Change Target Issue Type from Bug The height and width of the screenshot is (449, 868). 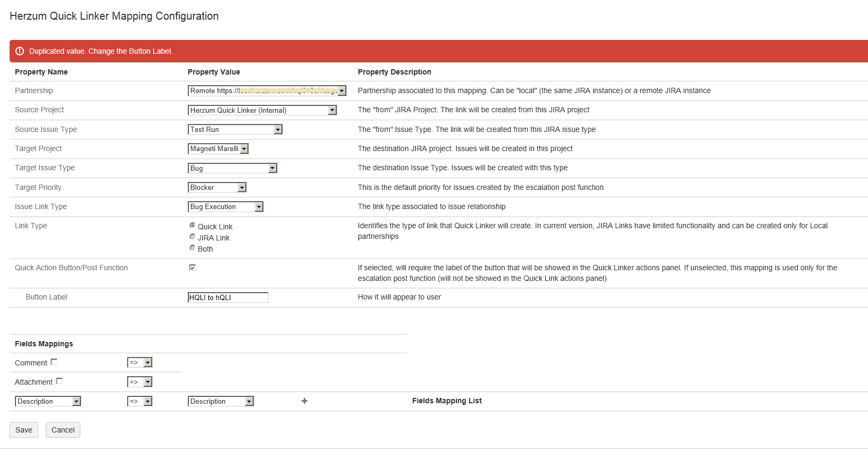click(232, 168)
